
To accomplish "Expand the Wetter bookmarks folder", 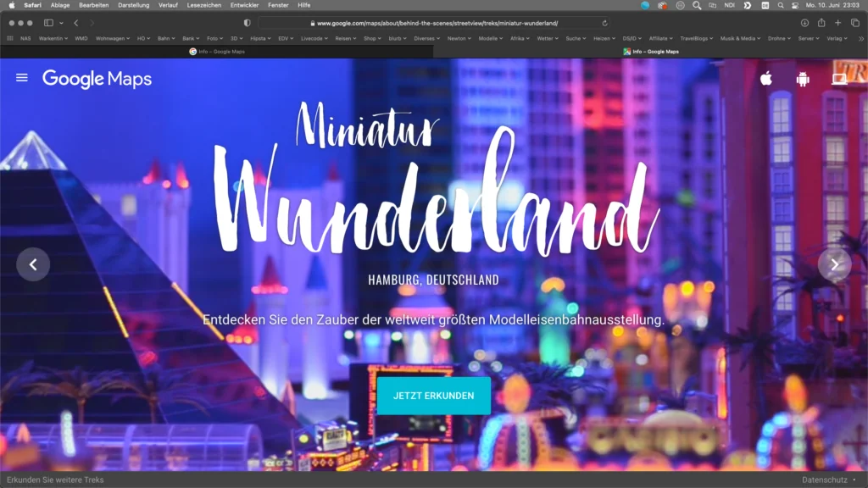I will click(548, 39).
